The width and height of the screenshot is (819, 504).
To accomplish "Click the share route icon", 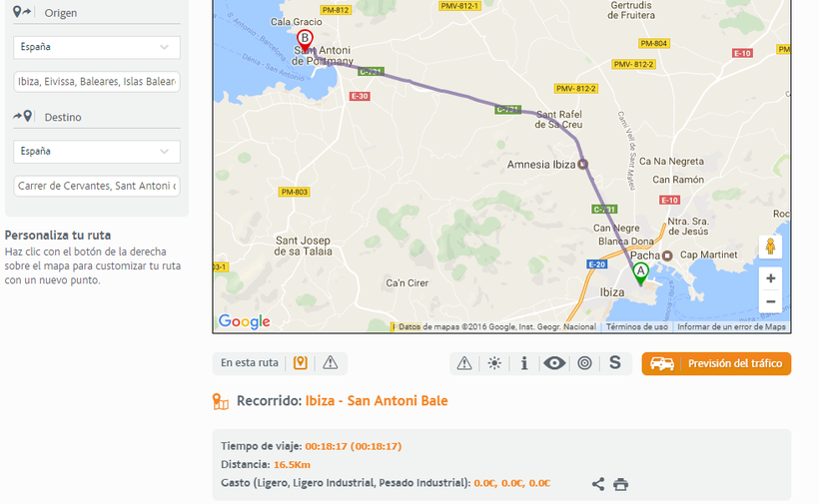I will pyautogui.click(x=598, y=484).
